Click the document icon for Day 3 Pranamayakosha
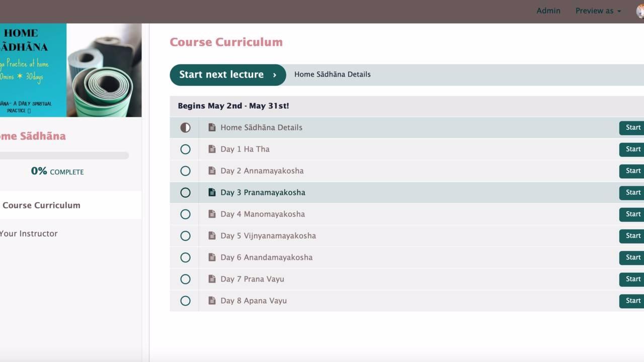644x362 pixels. [212, 193]
